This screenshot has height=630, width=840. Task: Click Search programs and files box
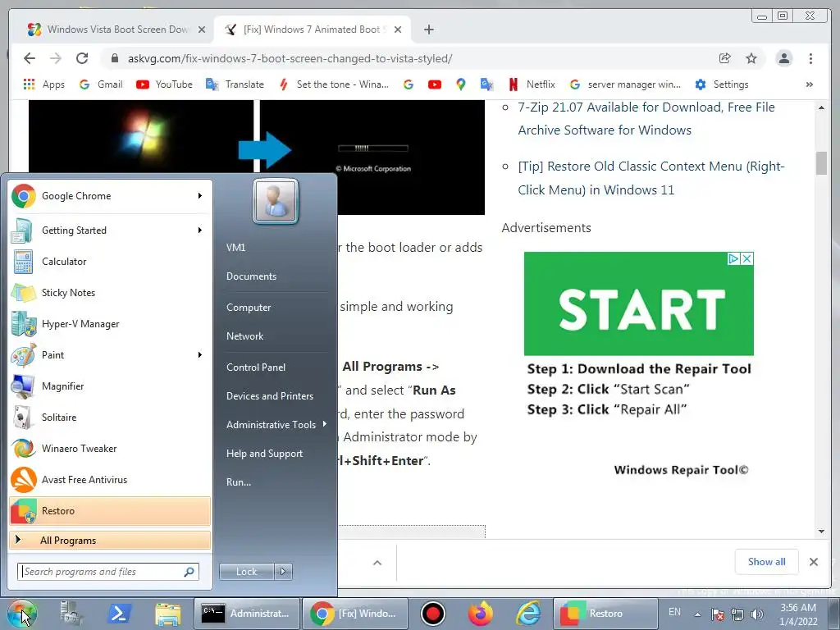[108, 572]
